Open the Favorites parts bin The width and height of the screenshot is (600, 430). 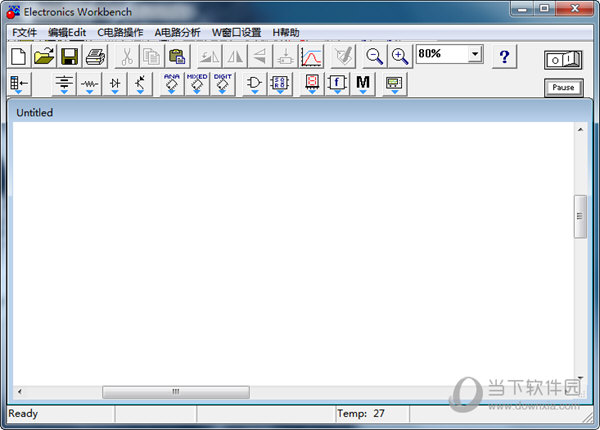[19, 83]
